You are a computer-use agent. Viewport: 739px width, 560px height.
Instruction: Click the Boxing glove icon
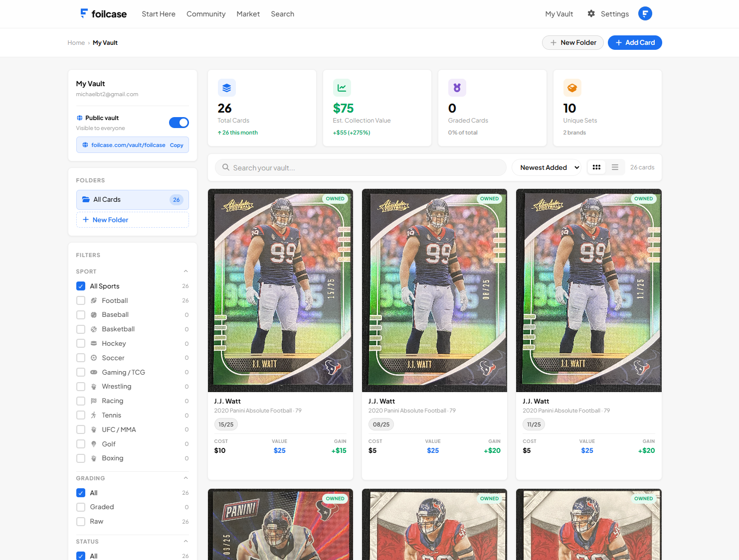pyautogui.click(x=94, y=458)
